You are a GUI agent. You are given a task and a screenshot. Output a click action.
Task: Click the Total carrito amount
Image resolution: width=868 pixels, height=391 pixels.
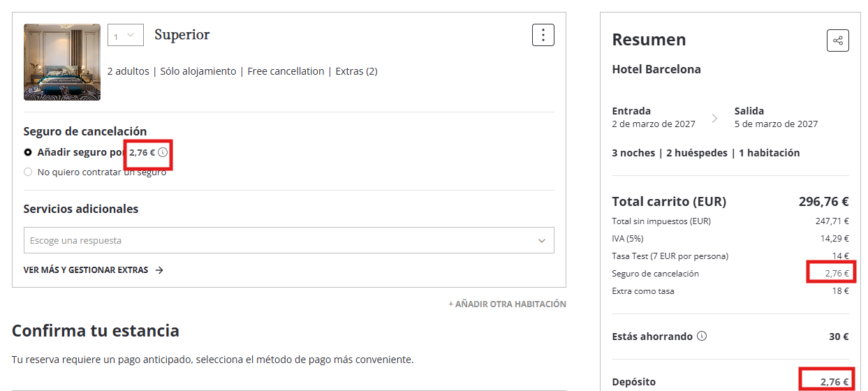[x=824, y=202]
